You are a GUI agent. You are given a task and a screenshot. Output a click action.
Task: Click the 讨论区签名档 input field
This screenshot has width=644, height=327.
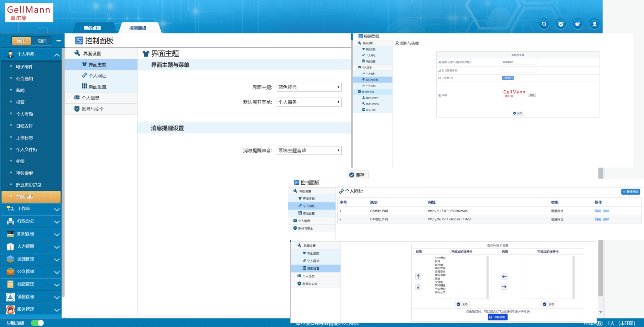click(x=519, y=70)
